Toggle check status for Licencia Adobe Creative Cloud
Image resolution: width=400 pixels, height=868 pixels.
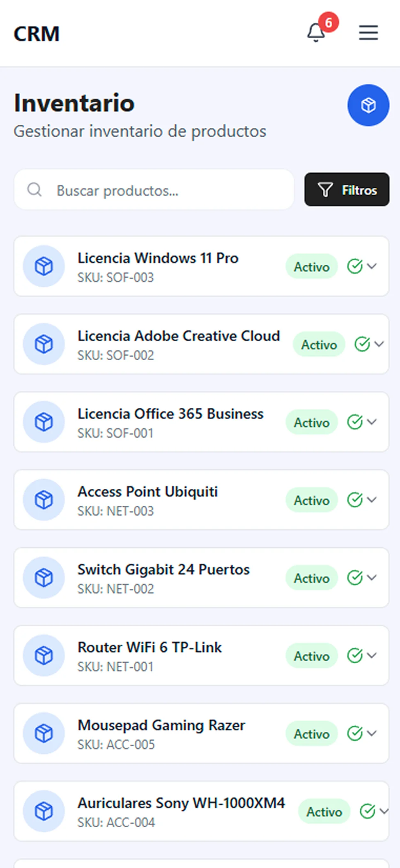pos(362,344)
